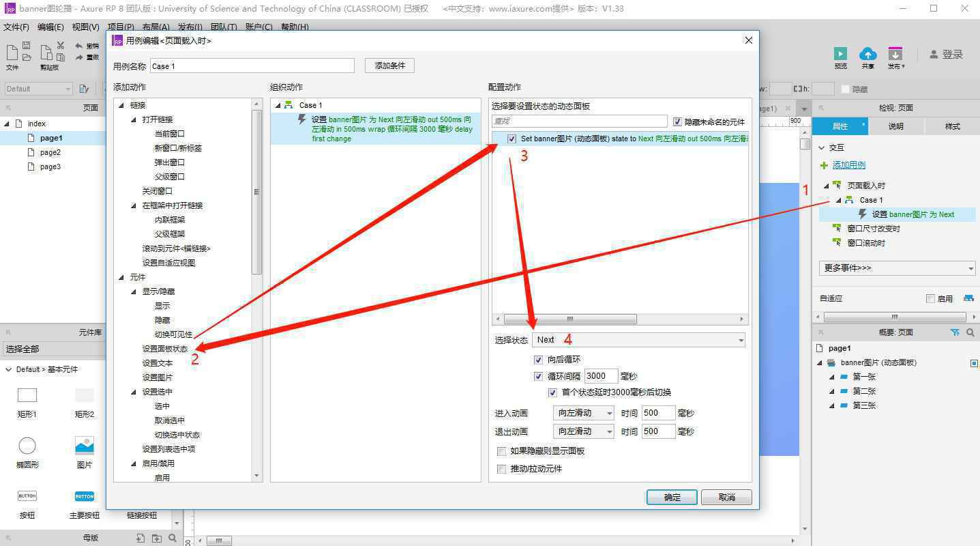
Task: Select the 椭圆形 ellipse widget
Action: (x=27, y=446)
